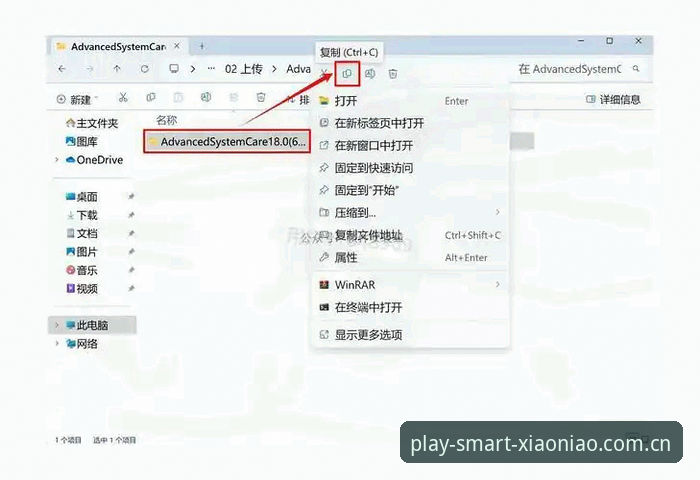700x480 pixels.
Task: Choose 打开 from the context menu
Action: tap(411, 101)
